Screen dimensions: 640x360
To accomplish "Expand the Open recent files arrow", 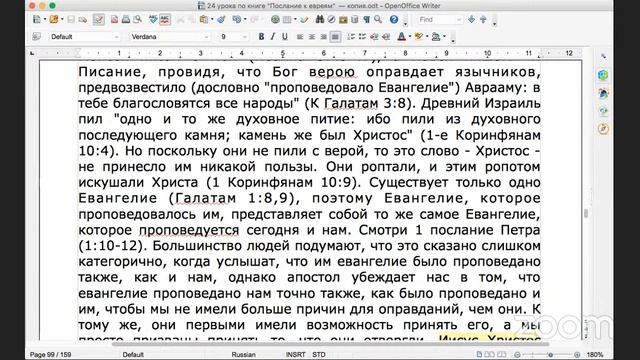I will click(61, 19).
